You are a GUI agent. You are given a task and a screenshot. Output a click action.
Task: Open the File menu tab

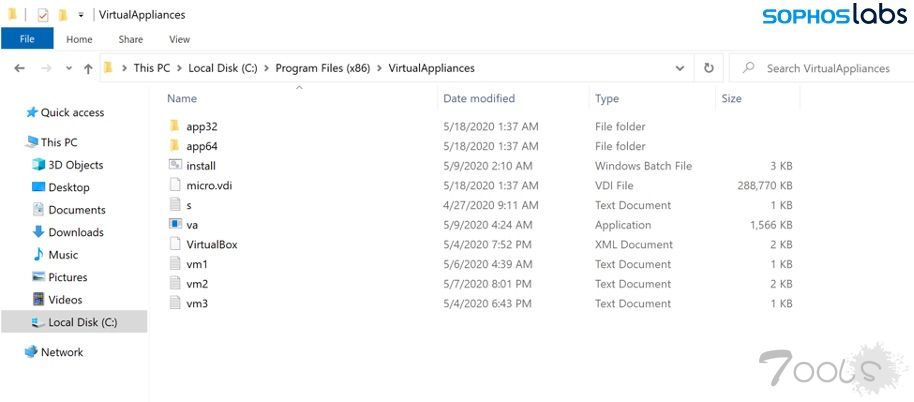[27, 39]
